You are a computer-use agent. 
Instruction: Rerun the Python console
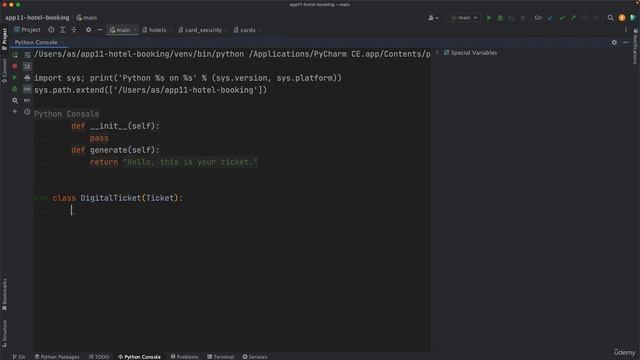tap(15, 55)
